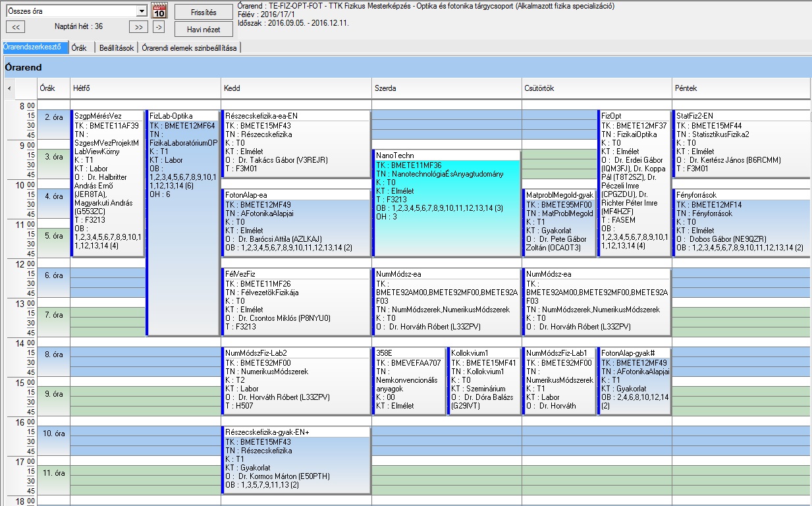
Task: Go to the previous week with <<
Action: (x=15, y=27)
